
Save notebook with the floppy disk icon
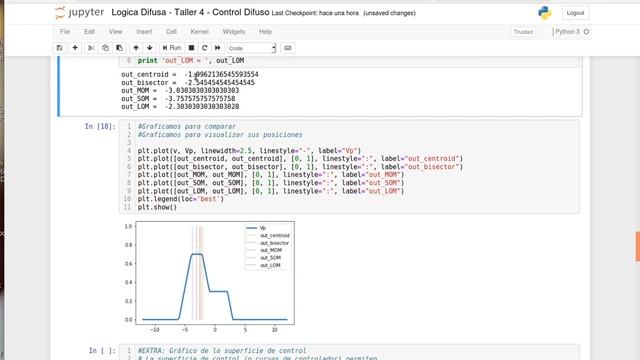point(60,48)
